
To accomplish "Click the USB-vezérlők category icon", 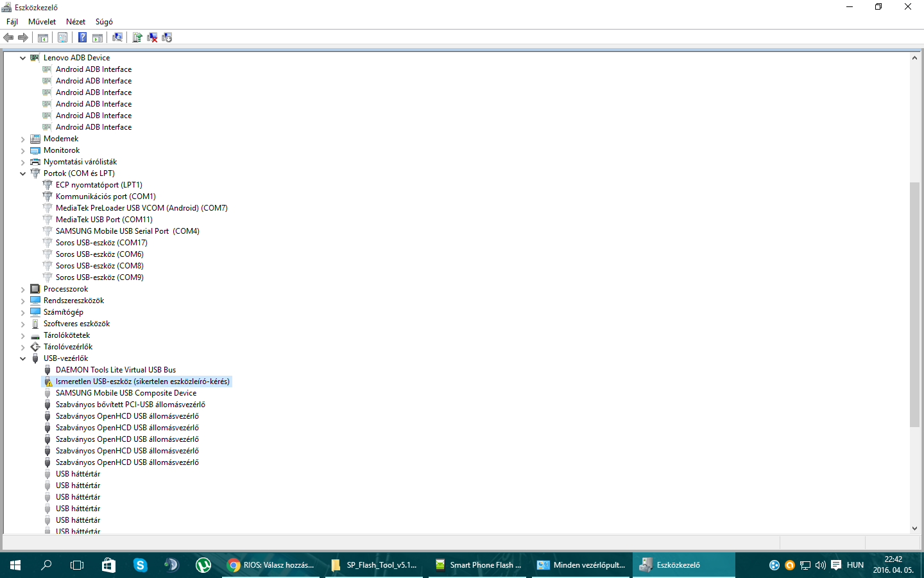I will 35,358.
